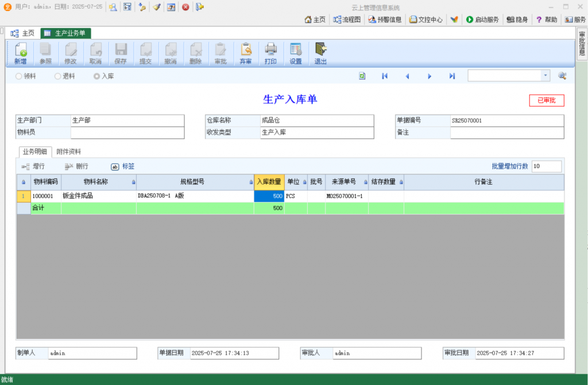Click the 删行 delete row button
The height and width of the screenshot is (385, 588).
76,166
